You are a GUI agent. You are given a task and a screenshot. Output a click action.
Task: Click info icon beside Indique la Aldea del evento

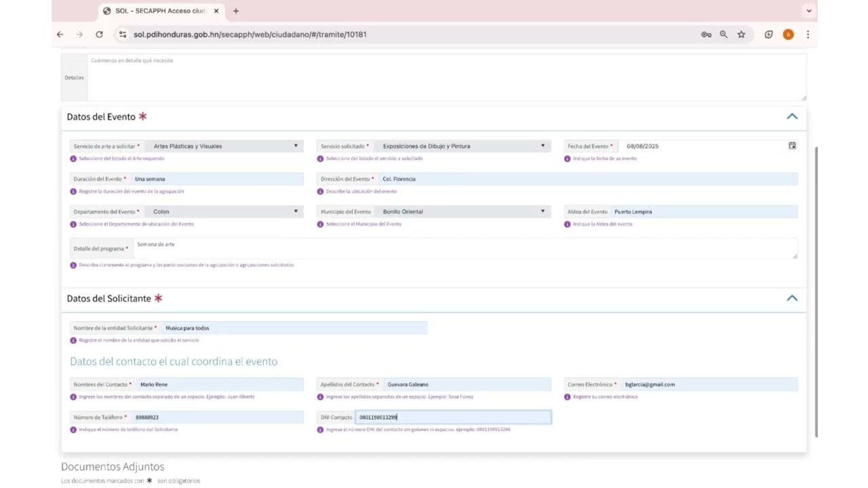[x=567, y=224]
